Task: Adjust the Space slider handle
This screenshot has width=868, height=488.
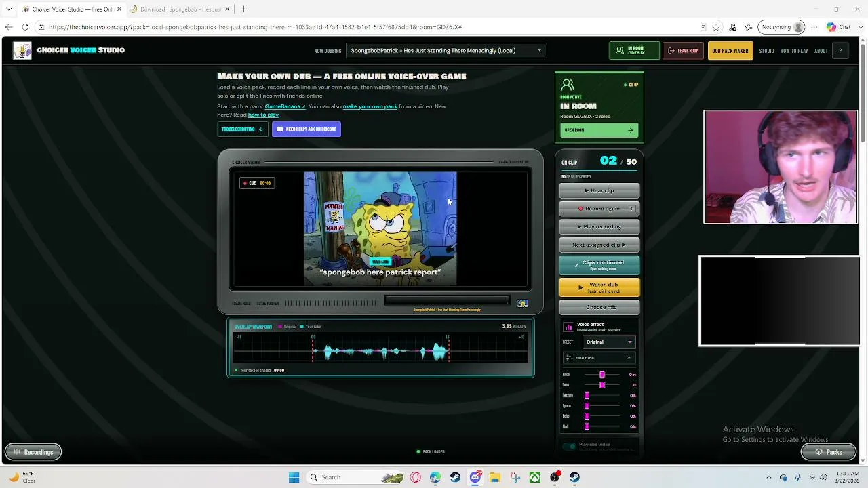Action: click(x=587, y=406)
